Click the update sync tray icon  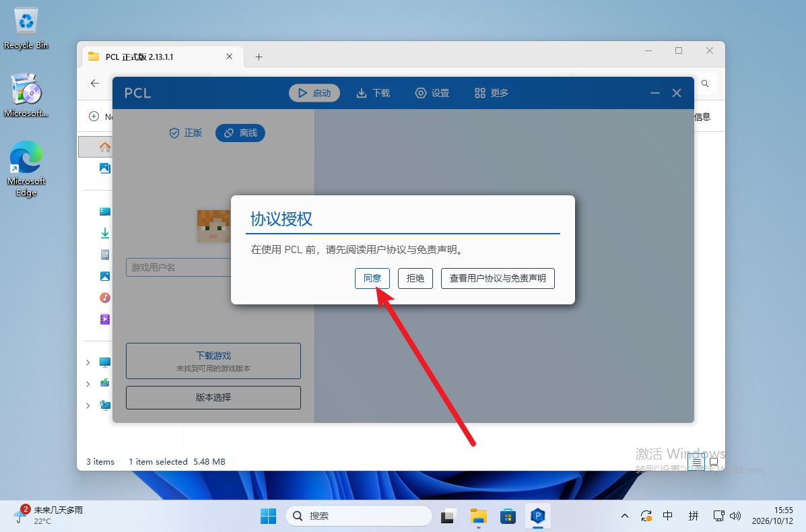646,516
